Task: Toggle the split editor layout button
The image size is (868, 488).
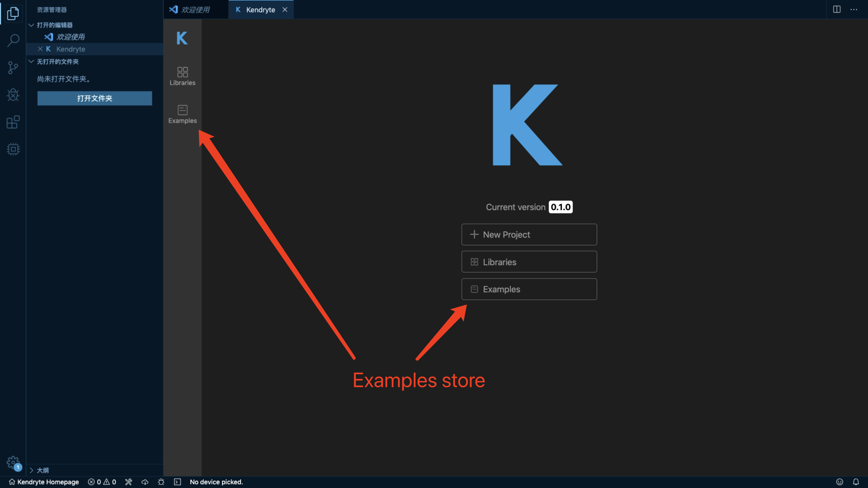Action: (x=837, y=9)
